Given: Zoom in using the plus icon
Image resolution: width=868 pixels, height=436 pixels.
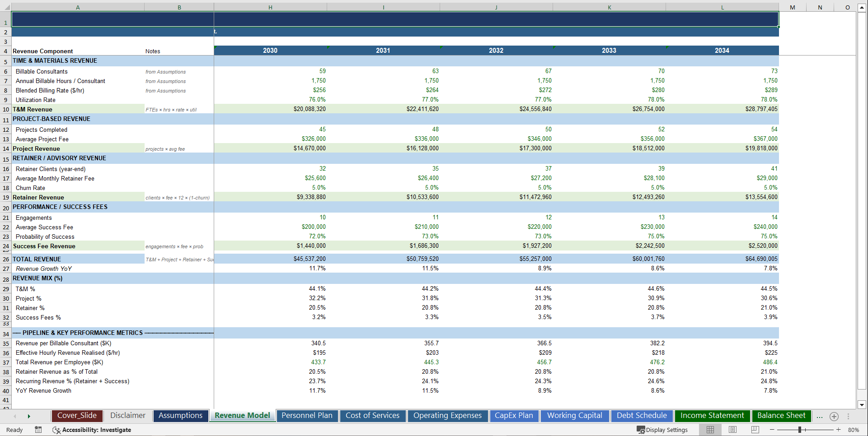Looking at the screenshot, I should click(x=839, y=430).
